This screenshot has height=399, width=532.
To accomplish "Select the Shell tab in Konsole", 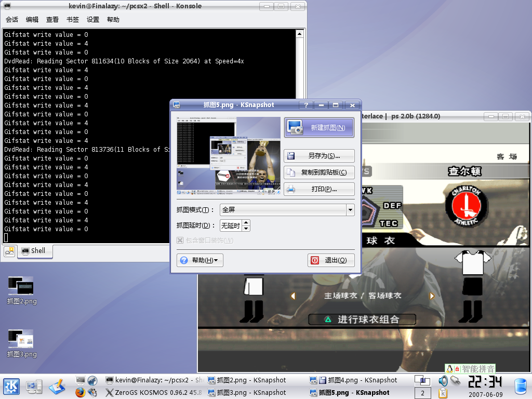I will tap(35, 251).
